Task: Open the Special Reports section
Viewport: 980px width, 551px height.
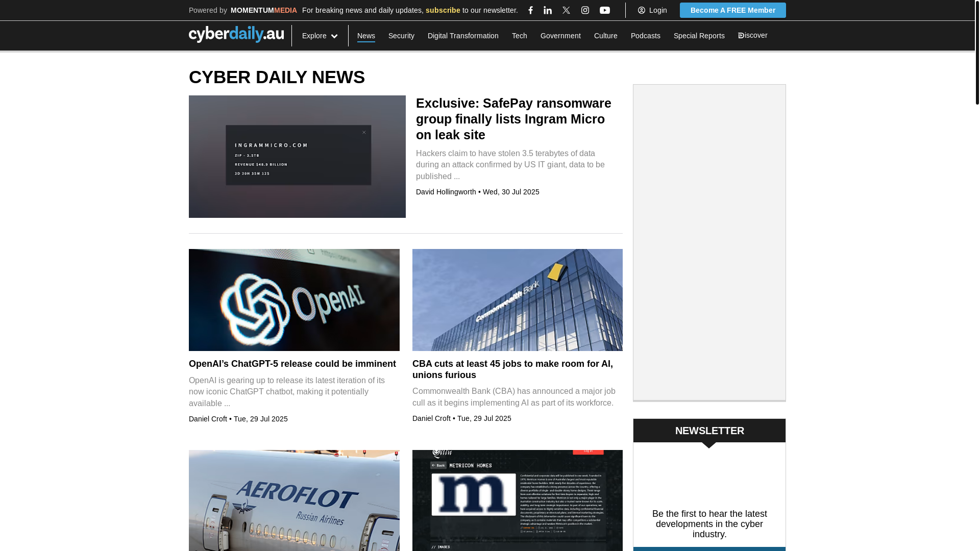Action: coord(699,36)
